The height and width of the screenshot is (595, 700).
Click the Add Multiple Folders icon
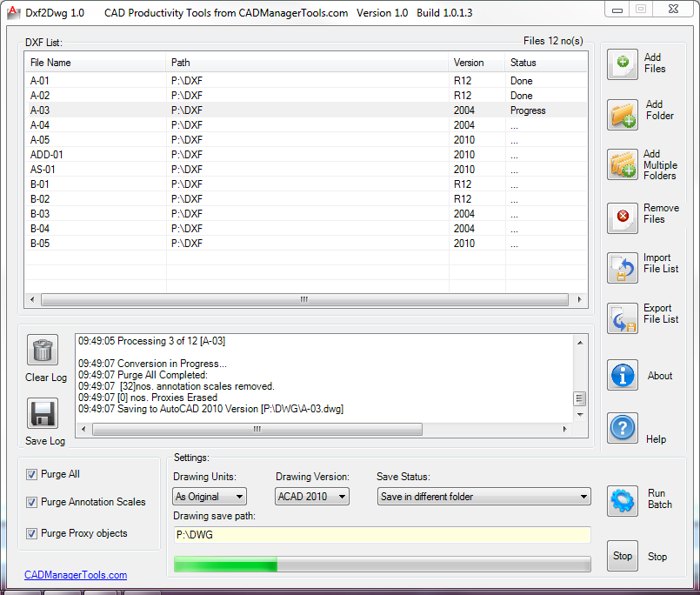pyautogui.click(x=623, y=164)
